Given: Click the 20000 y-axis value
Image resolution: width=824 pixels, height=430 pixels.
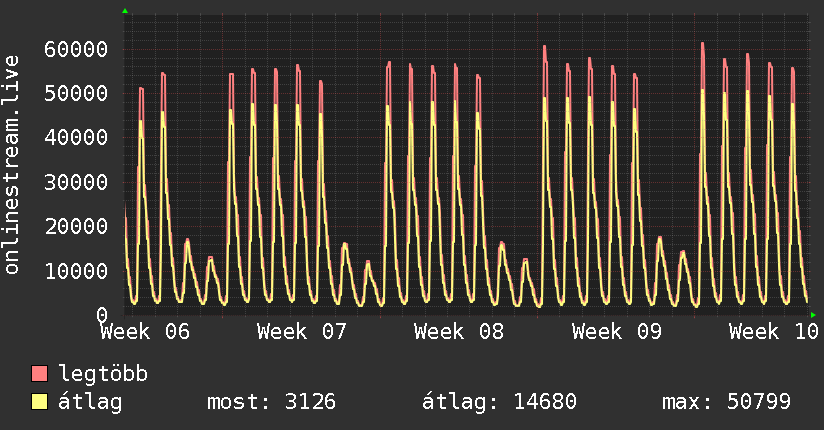Looking at the screenshot, I should [76, 227].
